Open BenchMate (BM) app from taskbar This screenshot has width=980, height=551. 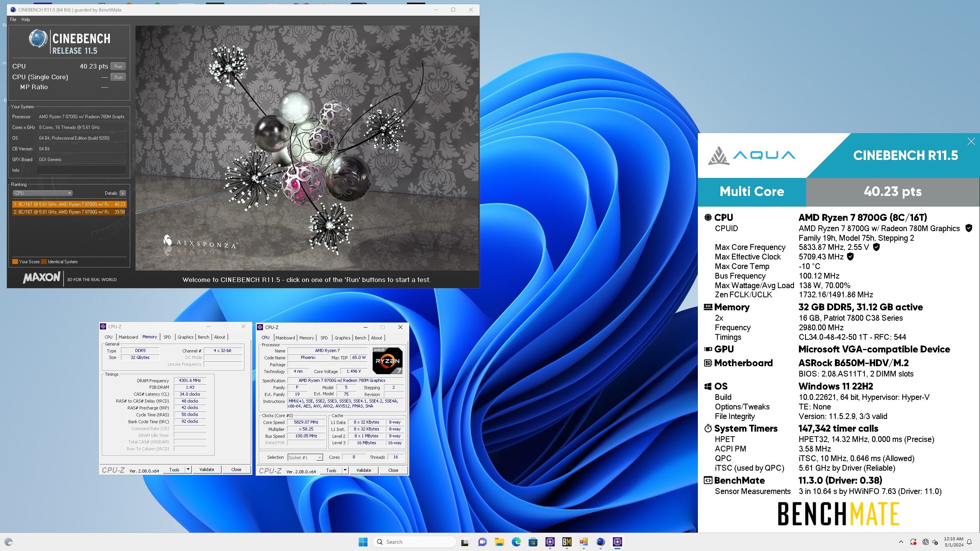(x=567, y=542)
